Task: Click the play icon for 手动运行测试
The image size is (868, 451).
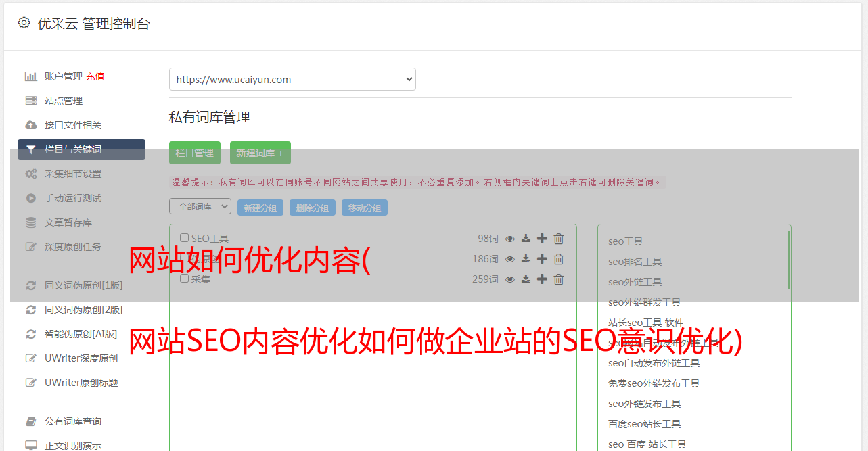Action: [x=31, y=198]
